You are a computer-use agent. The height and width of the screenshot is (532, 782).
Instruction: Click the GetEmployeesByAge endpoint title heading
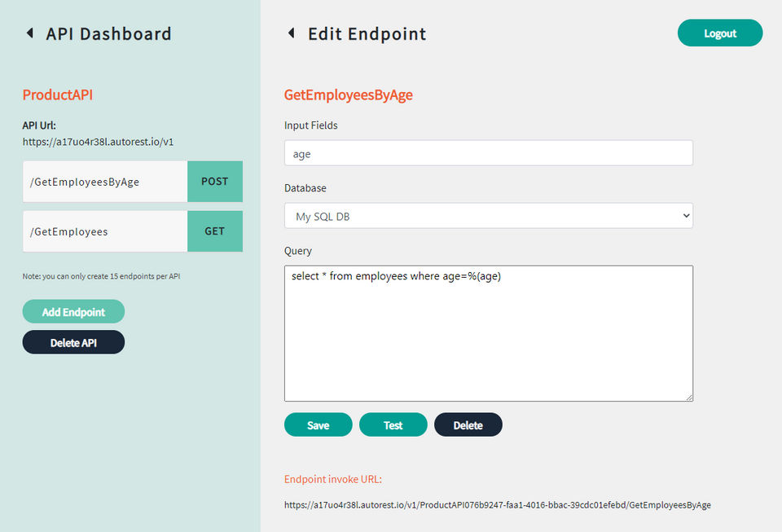click(348, 95)
